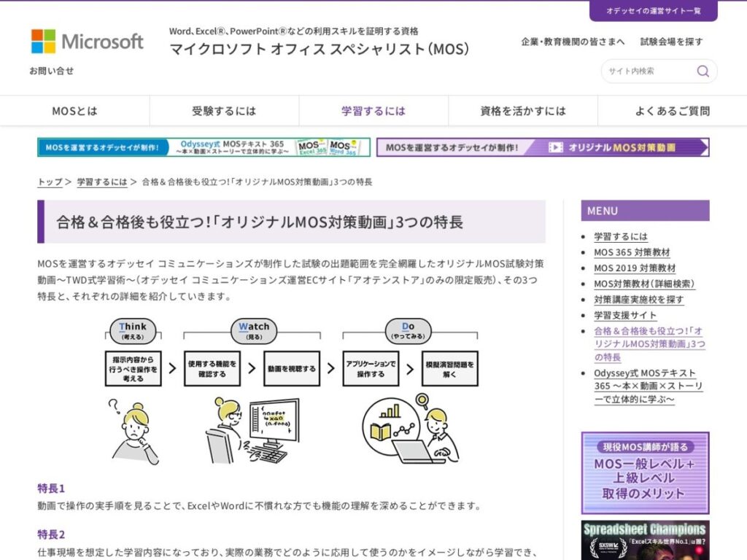Click the Watch (見る) label in diagram

pyautogui.click(x=254, y=331)
